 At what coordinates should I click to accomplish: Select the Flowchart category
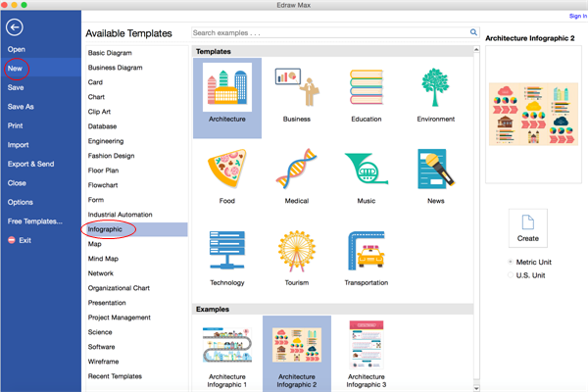(x=103, y=185)
